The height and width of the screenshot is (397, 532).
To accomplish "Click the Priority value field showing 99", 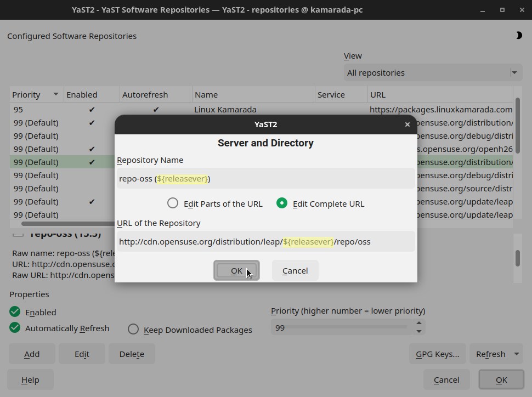I will (342, 327).
